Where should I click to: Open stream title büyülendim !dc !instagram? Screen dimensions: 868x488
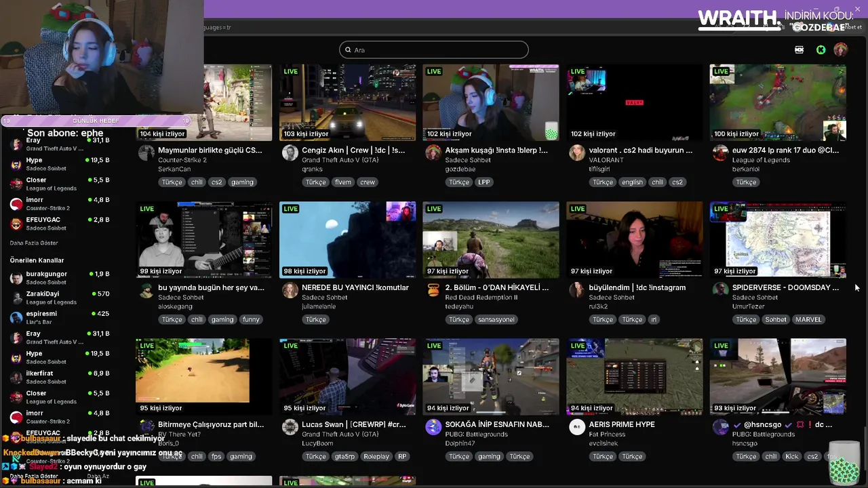[637, 287]
